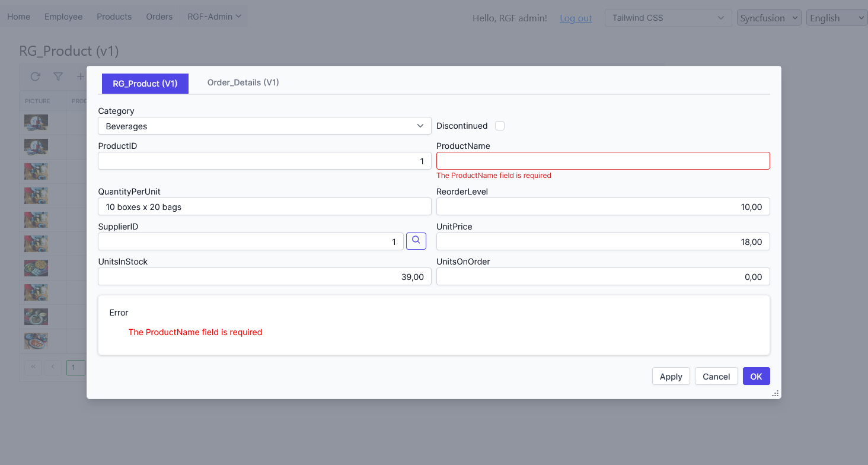Click the Cancel button

pyautogui.click(x=716, y=377)
